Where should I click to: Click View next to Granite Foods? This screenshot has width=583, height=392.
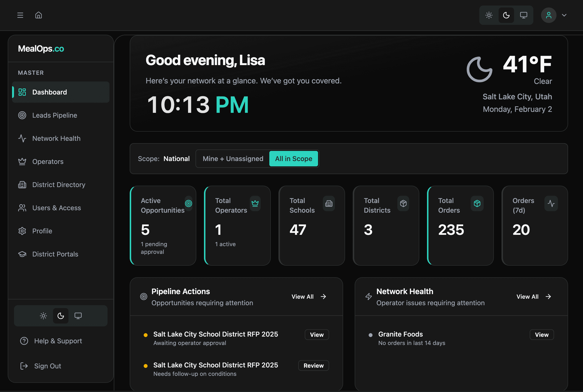[x=542, y=335]
